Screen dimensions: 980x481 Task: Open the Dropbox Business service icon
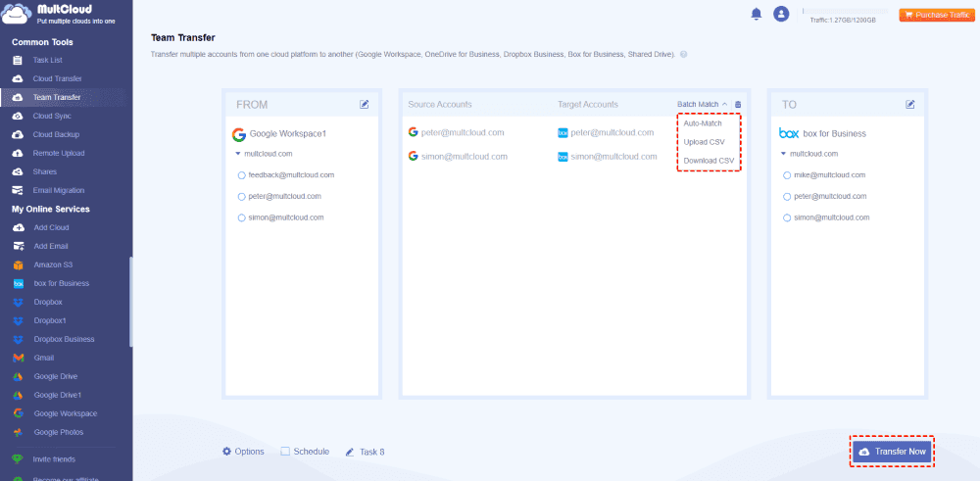coord(18,339)
